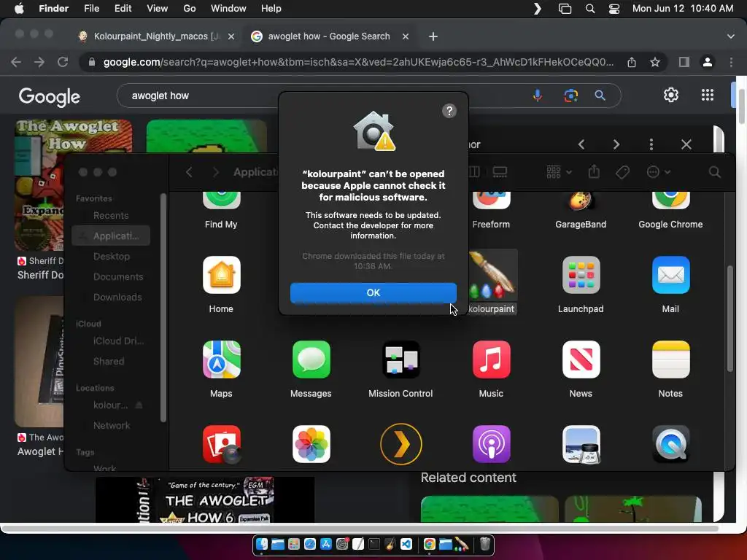Select the Mail app icon
The height and width of the screenshot is (560, 747).
click(670, 275)
